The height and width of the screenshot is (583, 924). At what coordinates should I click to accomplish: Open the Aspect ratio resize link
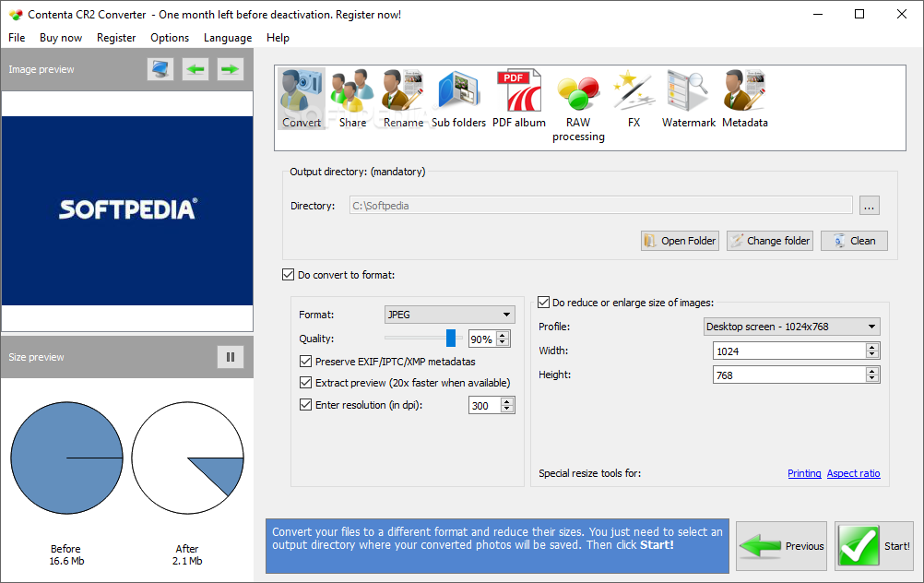coord(853,473)
